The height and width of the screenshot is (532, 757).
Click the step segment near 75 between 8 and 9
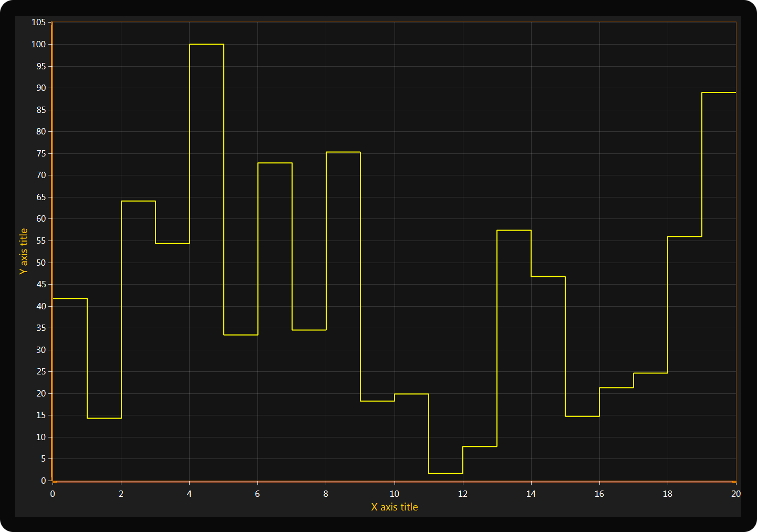tap(343, 152)
